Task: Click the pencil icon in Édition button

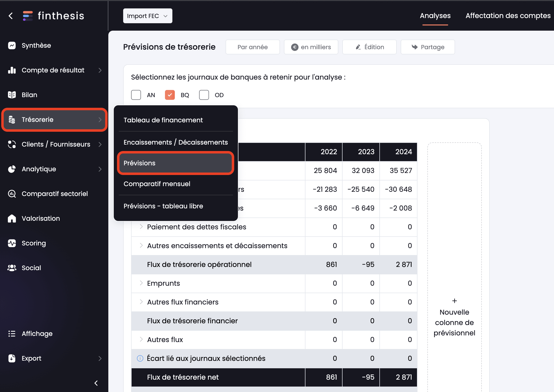Action: click(358, 47)
